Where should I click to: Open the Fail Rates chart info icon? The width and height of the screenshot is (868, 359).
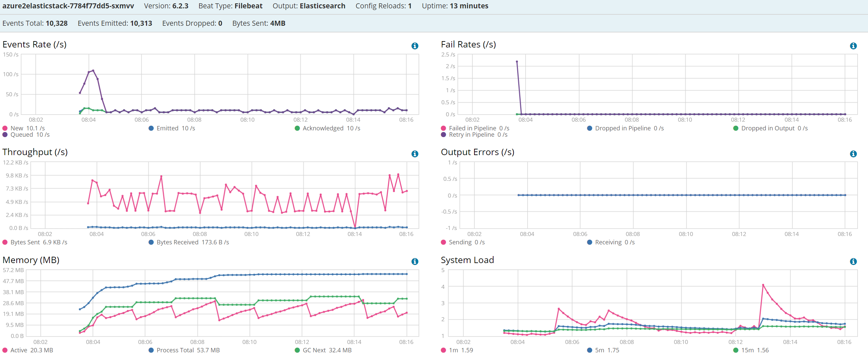click(x=853, y=46)
